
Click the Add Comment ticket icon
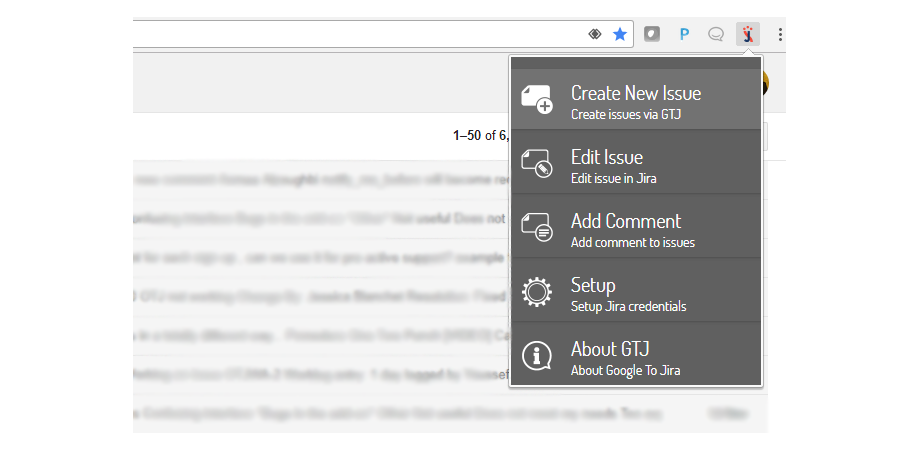click(x=537, y=227)
